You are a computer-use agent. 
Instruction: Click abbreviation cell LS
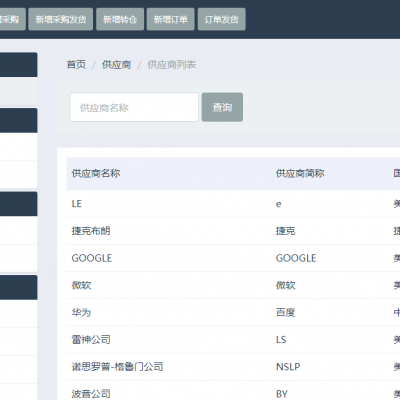281,340
